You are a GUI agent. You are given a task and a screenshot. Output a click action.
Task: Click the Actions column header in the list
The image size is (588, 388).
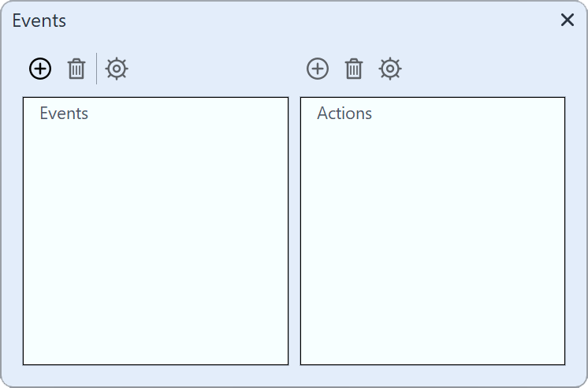coord(344,114)
